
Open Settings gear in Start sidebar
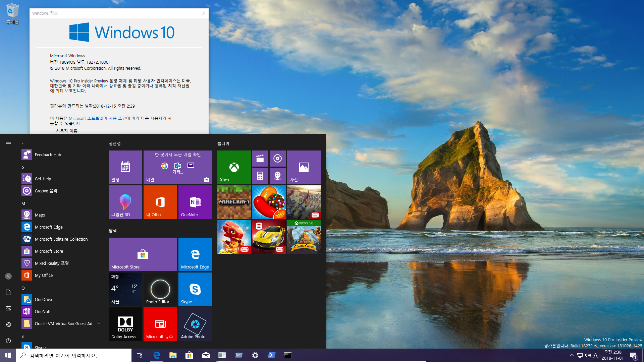point(8,324)
